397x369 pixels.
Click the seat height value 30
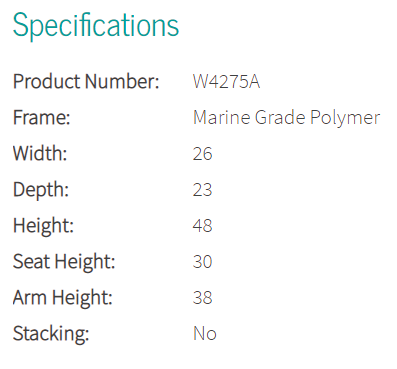202,262
